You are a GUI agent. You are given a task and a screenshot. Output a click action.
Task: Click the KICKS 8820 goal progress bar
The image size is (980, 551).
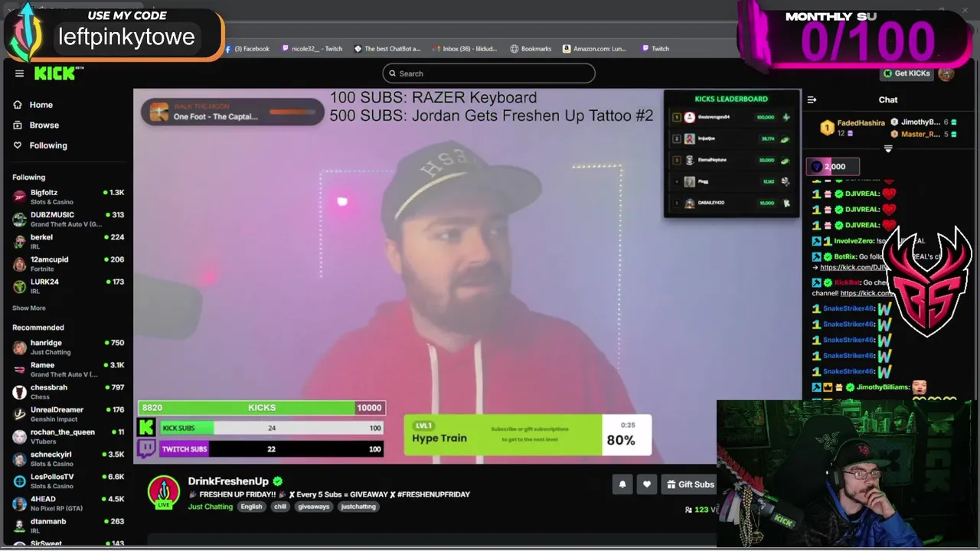(x=261, y=408)
